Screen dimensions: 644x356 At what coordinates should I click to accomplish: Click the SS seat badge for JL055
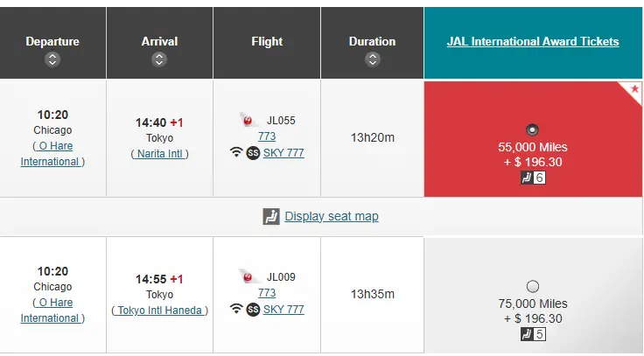click(253, 153)
